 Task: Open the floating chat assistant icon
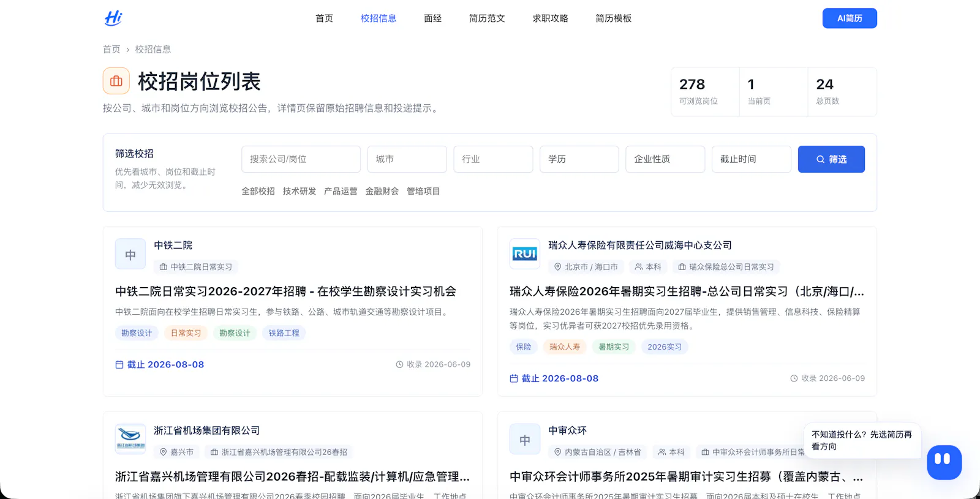(x=944, y=462)
